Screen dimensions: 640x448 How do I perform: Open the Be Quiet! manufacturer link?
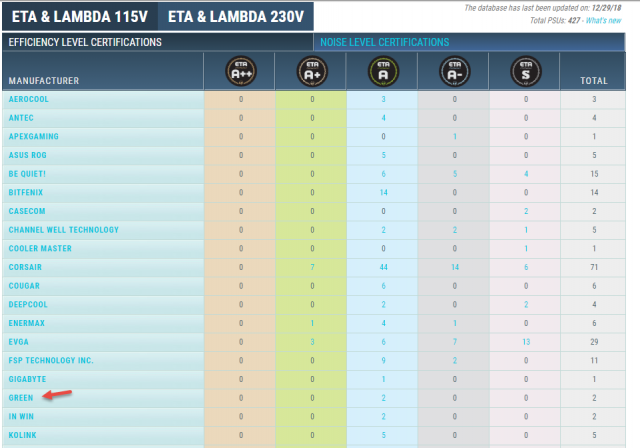coord(28,174)
